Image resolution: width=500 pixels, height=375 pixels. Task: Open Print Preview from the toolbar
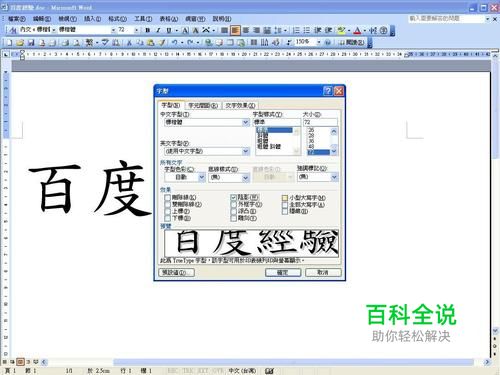pos(76,42)
